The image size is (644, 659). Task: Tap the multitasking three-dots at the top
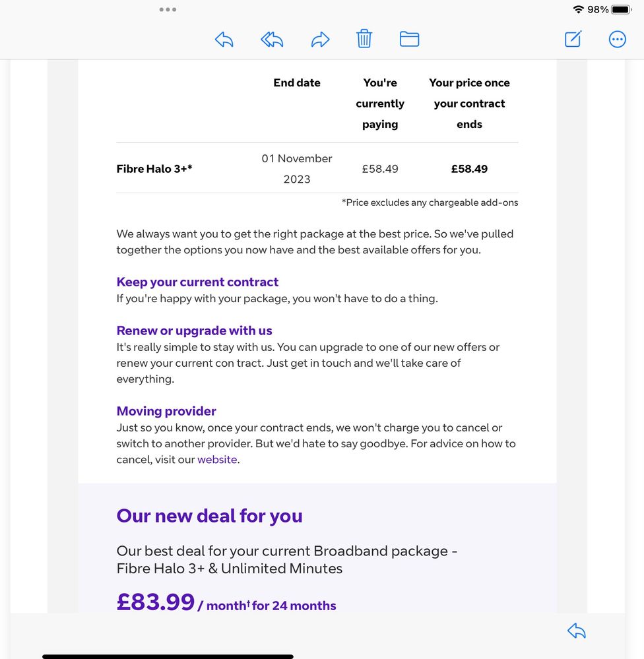tap(168, 10)
